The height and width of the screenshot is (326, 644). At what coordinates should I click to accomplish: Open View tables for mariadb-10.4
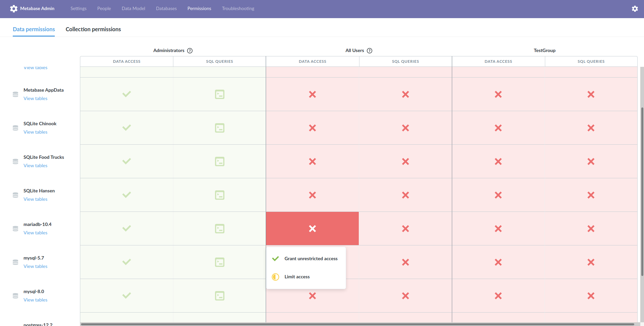[x=36, y=233]
